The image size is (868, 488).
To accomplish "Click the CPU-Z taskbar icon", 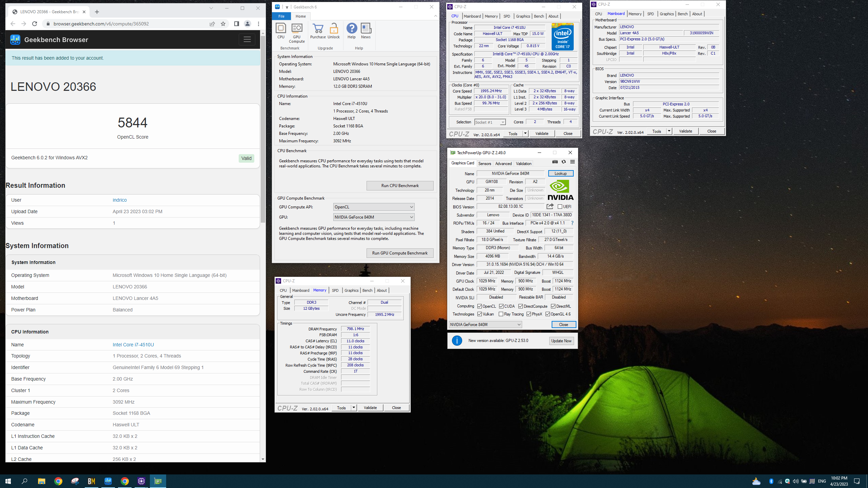I will (x=141, y=481).
